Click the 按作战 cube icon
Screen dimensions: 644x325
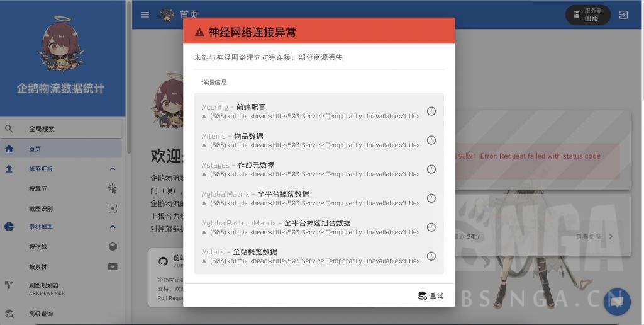[113, 246]
